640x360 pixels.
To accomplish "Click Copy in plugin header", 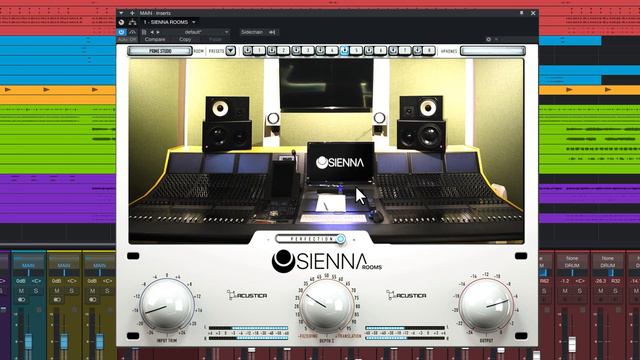I will tap(185, 40).
